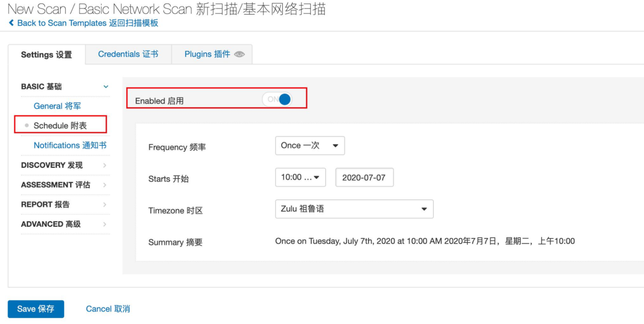Viewport: 644px width, 324px height.
Task: Switch to the Credentials tab
Action: coord(128,54)
